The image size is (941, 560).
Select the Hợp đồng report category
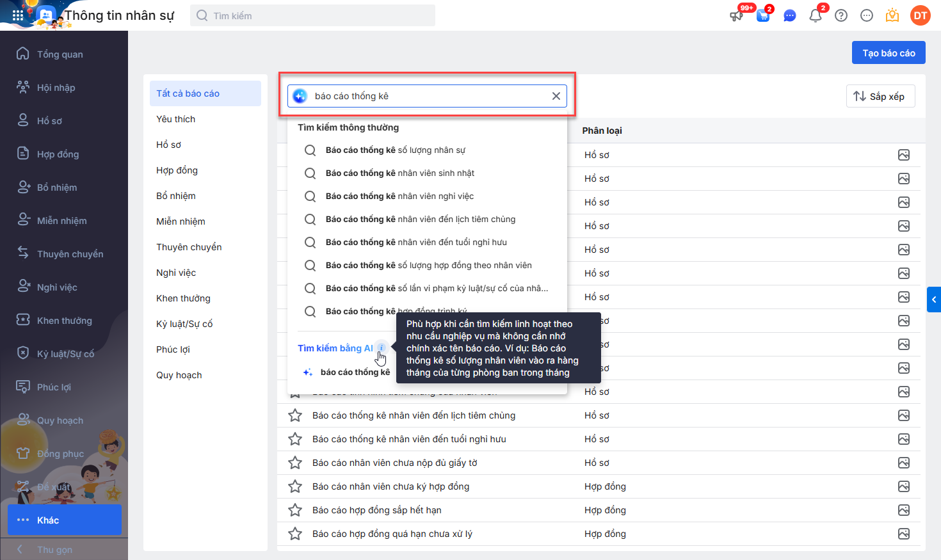click(205, 170)
